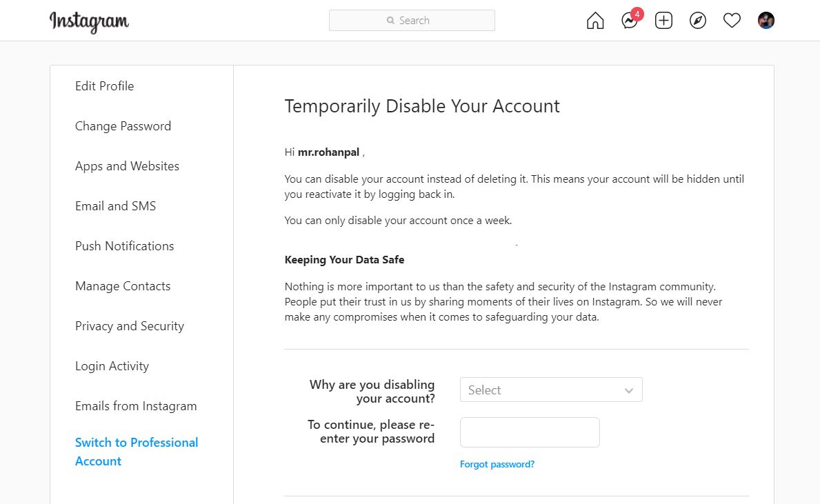
Task: Click the chevron arrow in the Select box
Action: pos(628,390)
